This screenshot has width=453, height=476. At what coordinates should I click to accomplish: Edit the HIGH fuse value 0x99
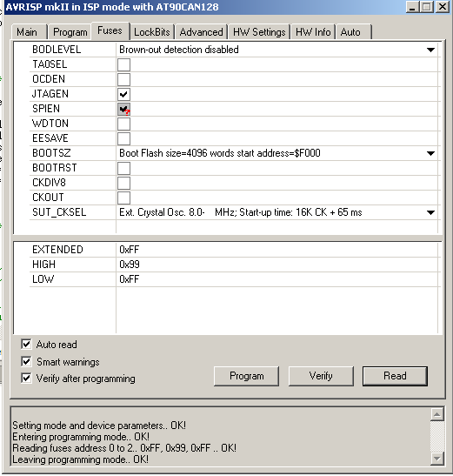pos(276,265)
